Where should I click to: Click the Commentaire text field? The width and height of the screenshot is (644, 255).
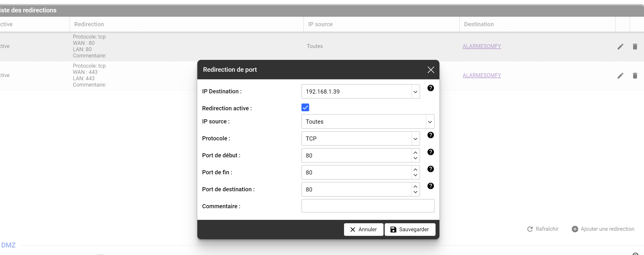pyautogui.click(x=368, y=206)
